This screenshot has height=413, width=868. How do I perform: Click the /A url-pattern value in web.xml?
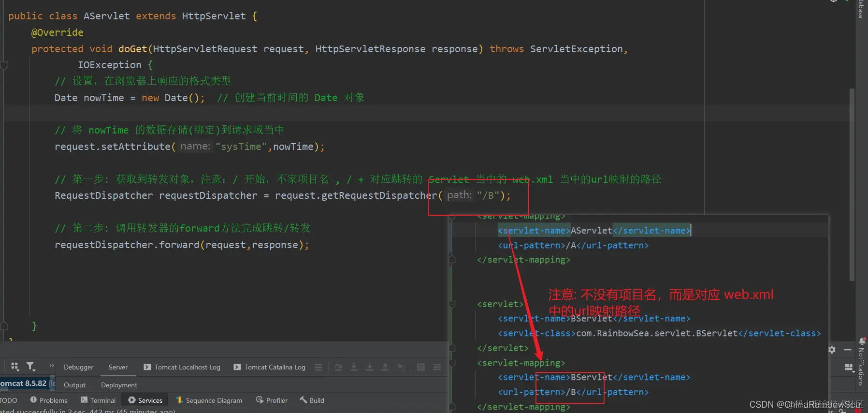coord(571,245)
